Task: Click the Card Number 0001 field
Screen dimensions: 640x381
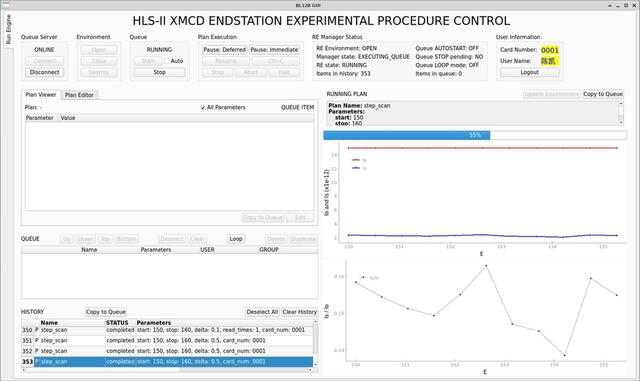Action: pyautogui.click(x=550, y=50)
